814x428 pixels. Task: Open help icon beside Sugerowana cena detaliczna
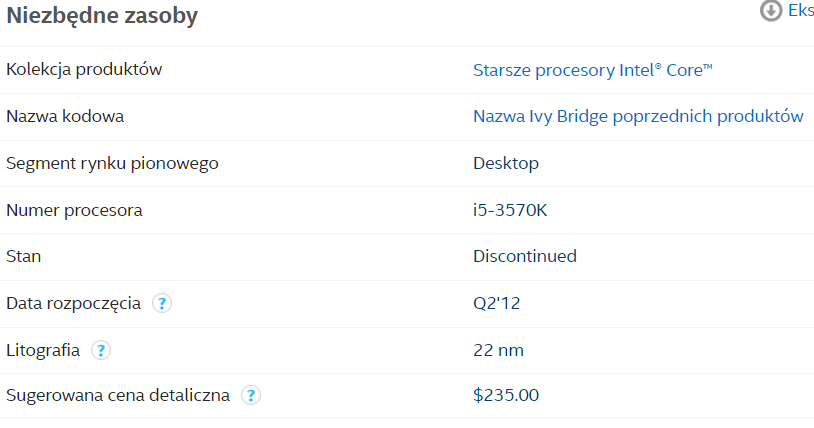251,395
